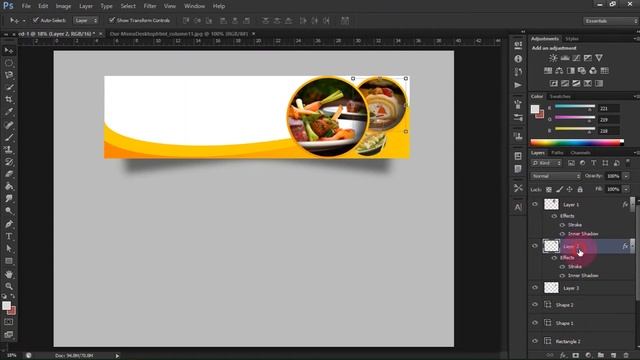640x360 pixels.
Task: Switch to the Channels tab
Action: 580,153
